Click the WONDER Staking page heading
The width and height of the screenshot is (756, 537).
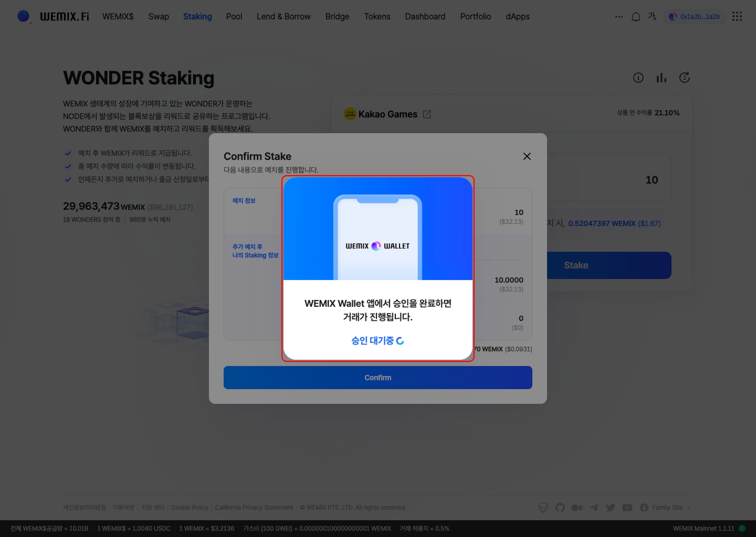point(138,78)
